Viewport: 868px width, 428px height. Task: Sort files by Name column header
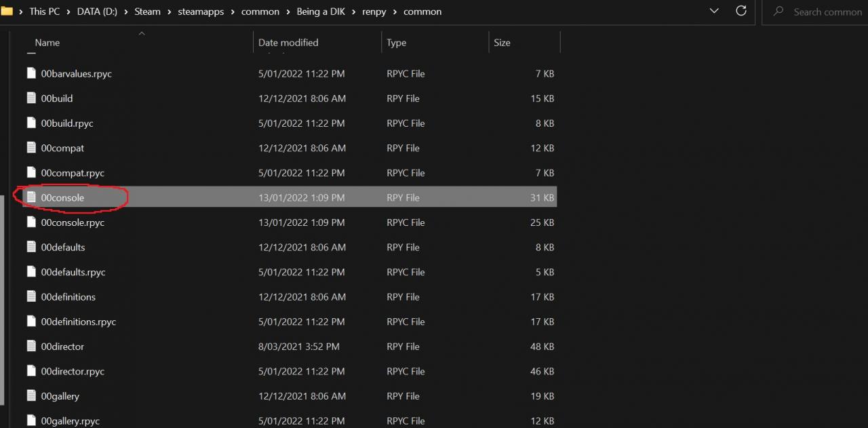pyautogui.click(x=47, y=42)
